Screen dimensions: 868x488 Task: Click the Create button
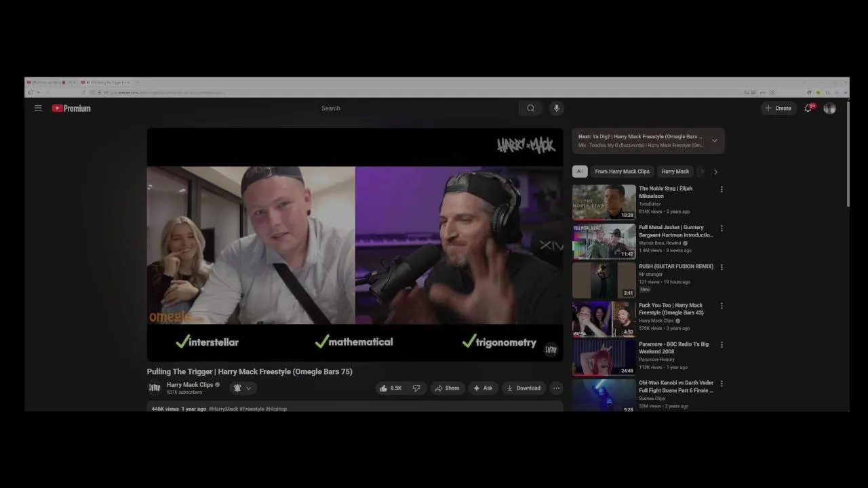(778, 108)
